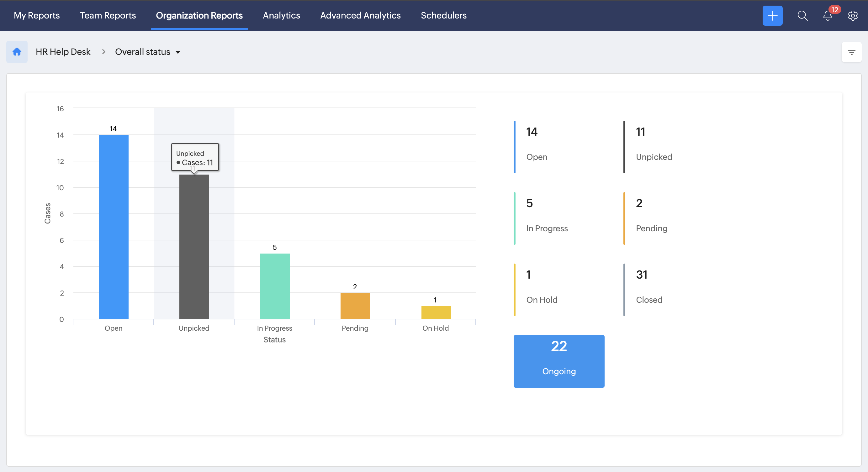Go to the Schedulers tab
This screenshot has height=472, width=868.
tap(443, 15)
